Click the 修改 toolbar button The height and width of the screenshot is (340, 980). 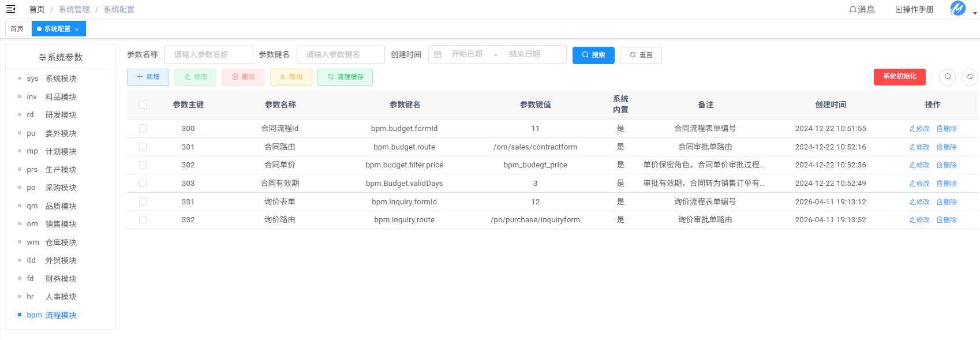(195, 77)
